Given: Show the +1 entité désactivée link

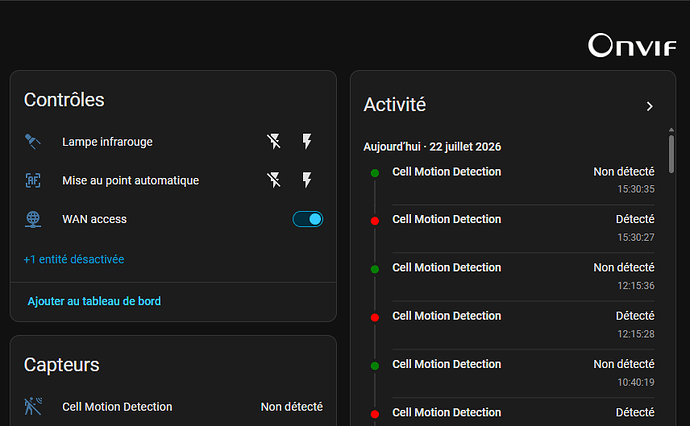Looking at the screenshot, I should coord(74,259).
